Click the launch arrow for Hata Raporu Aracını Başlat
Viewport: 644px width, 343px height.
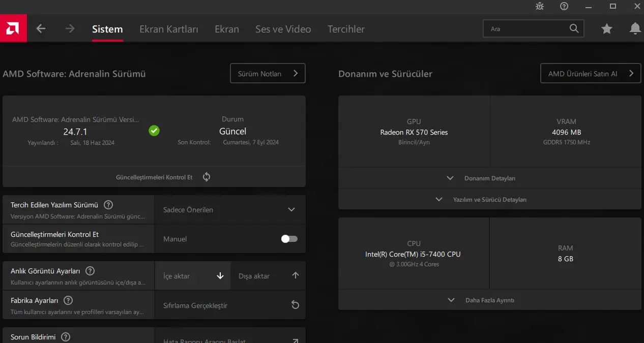[295, 340]
